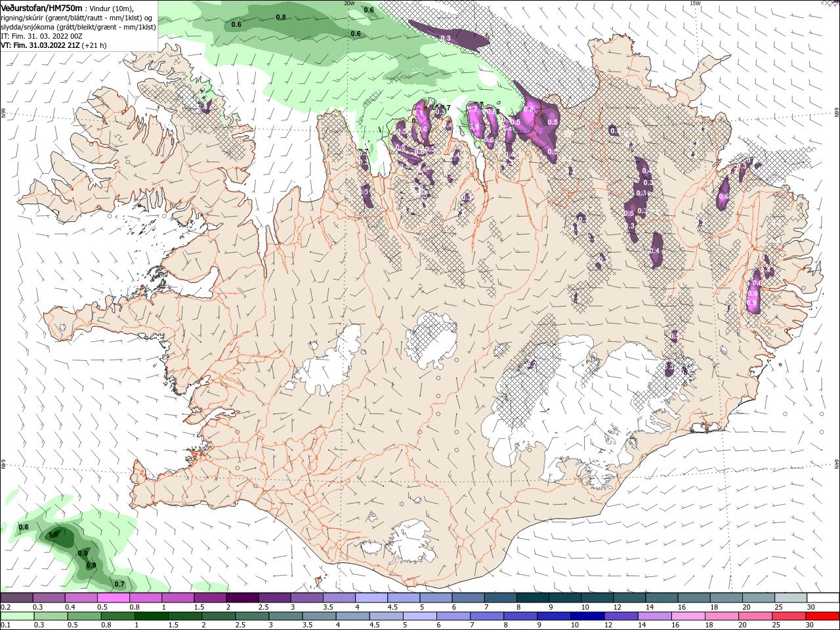The width and height of the screenshot is (840, 630).
Task: Pick the dark teal 8 snow scale swatch
Action: coord(533,598)
